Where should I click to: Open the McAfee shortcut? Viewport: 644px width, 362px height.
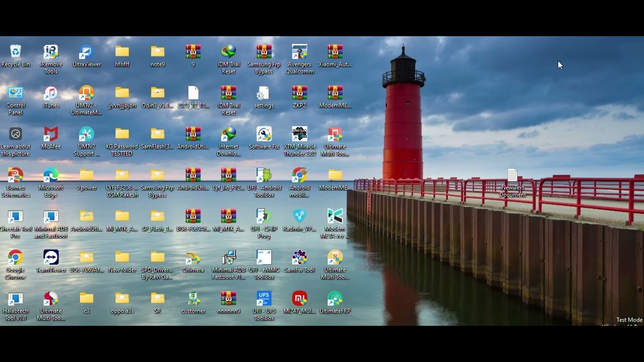51,135
